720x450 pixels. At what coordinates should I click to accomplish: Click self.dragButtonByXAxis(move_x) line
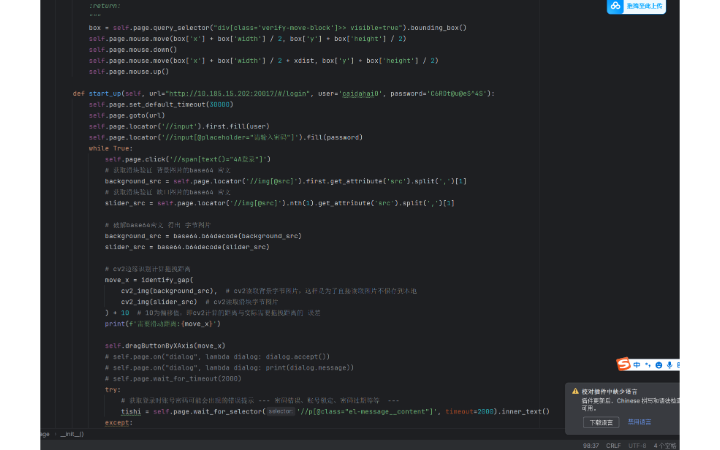coord(165,346)
